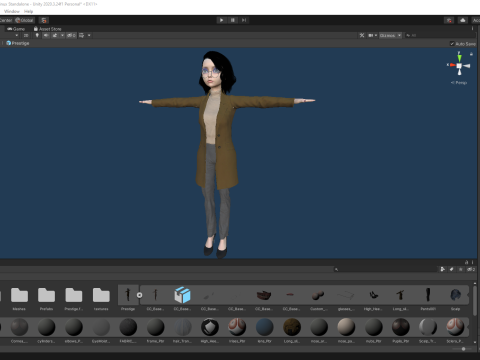Toggle 2D view mode
Viewport: 480px width, 360px height.
click(26, 35)
